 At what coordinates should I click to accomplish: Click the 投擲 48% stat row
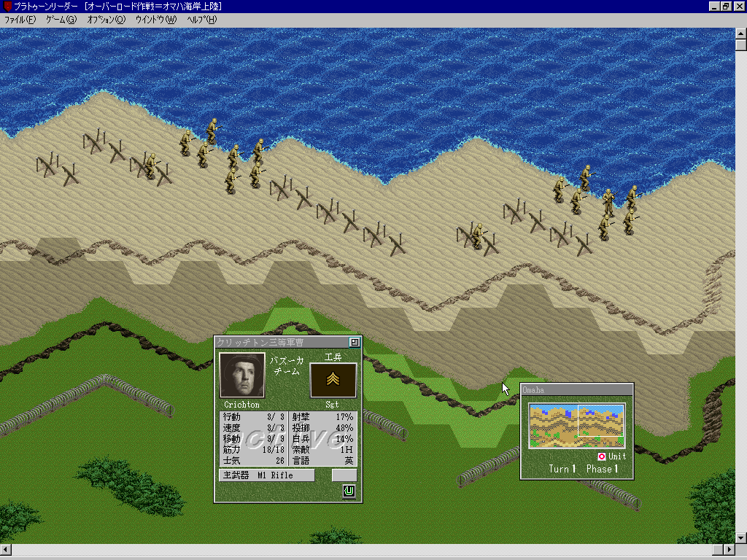coord(322,428)
